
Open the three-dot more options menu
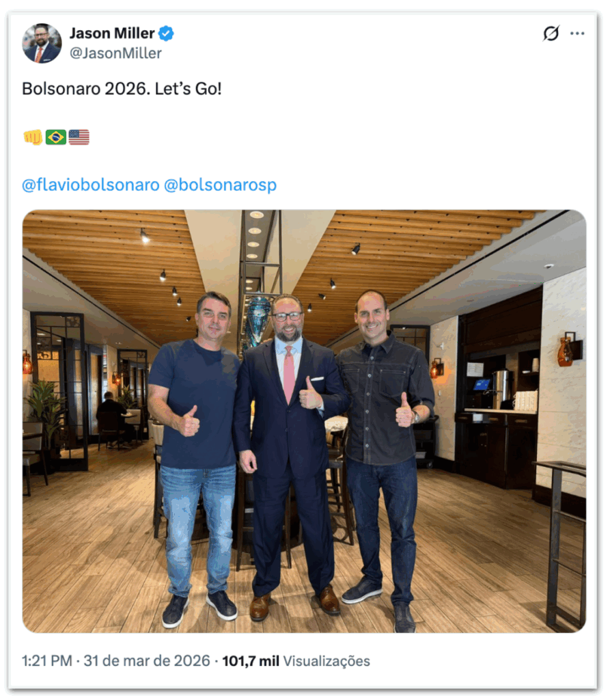[x=577, y=33]
